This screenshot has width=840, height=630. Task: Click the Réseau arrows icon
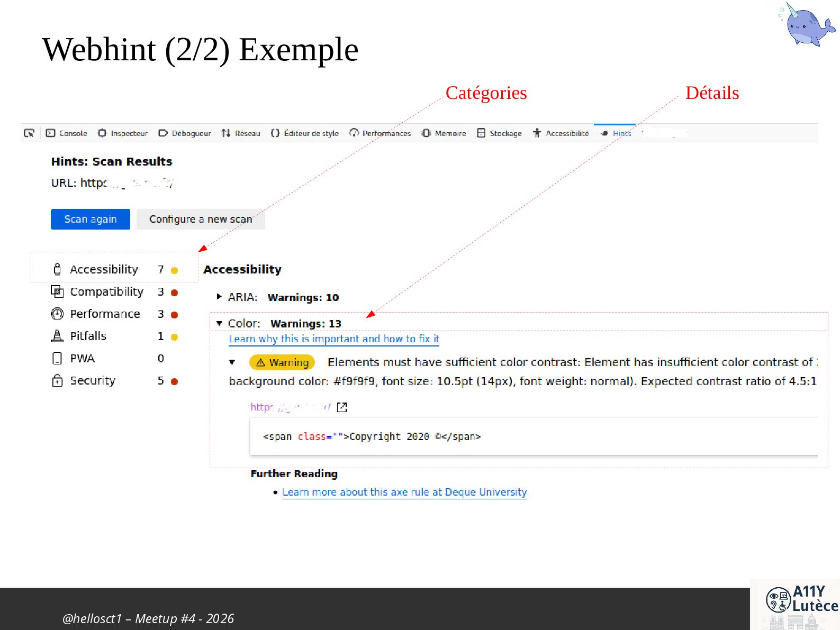click(x=226, y=133)
